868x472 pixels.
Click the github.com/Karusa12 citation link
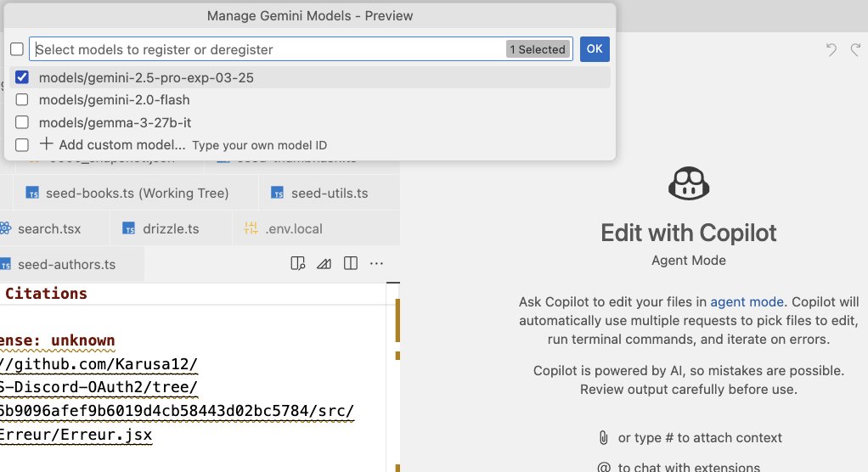coord(99,364)
